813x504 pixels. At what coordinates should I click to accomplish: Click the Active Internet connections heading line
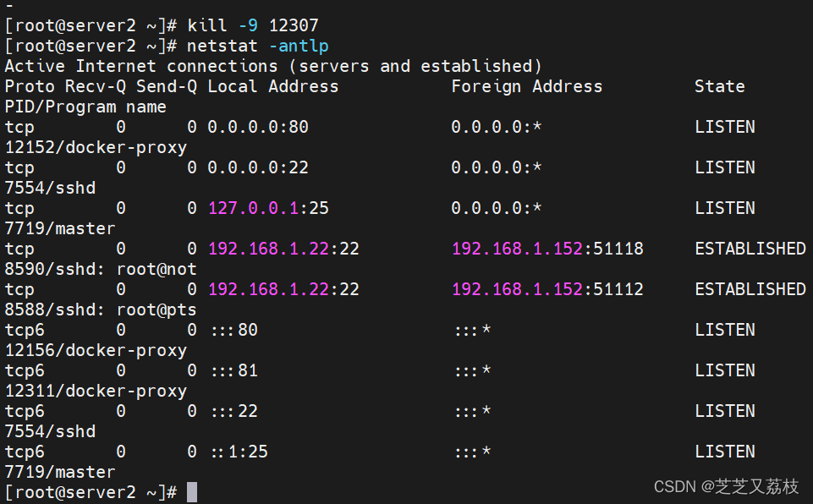click(273, 66)
